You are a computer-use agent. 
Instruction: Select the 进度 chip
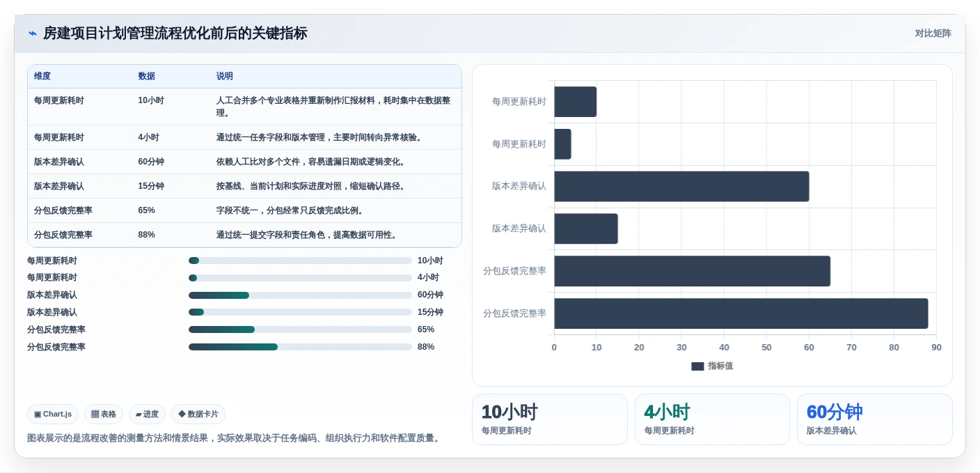click(x=147, y=414)
